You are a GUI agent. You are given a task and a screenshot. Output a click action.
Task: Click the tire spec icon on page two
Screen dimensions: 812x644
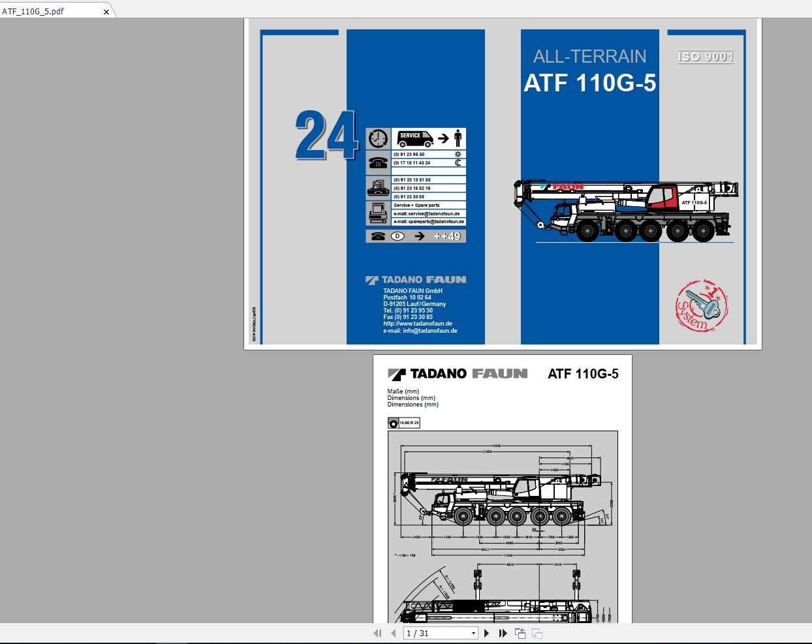click(x=403, y=422)
